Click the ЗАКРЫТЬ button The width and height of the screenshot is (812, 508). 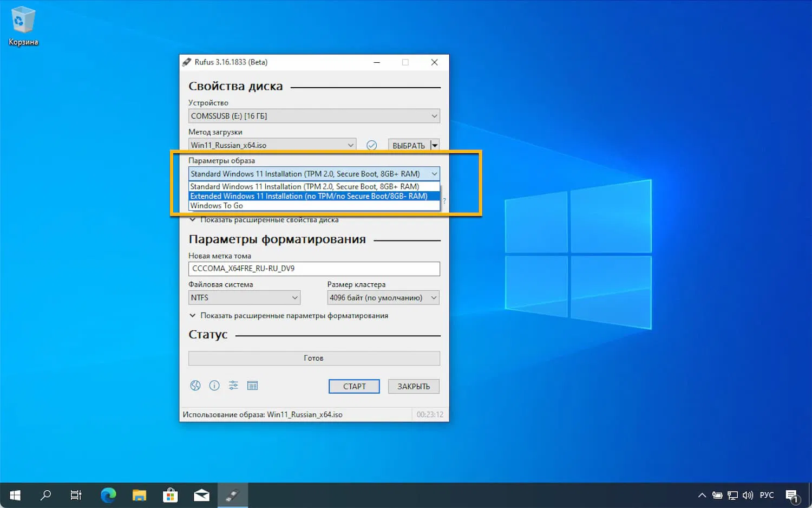pos(414,386)
